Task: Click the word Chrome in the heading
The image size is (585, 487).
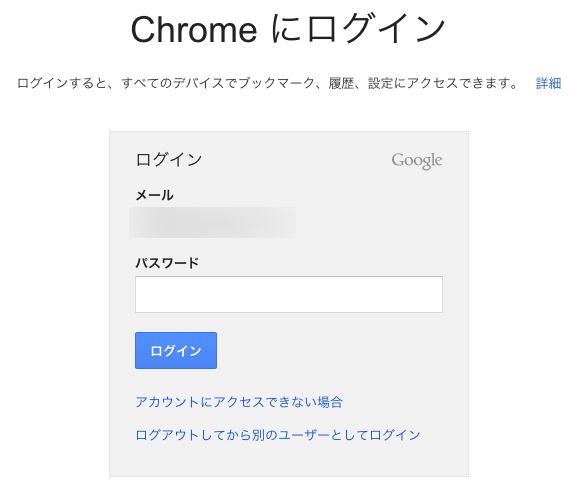Action: 194,29
